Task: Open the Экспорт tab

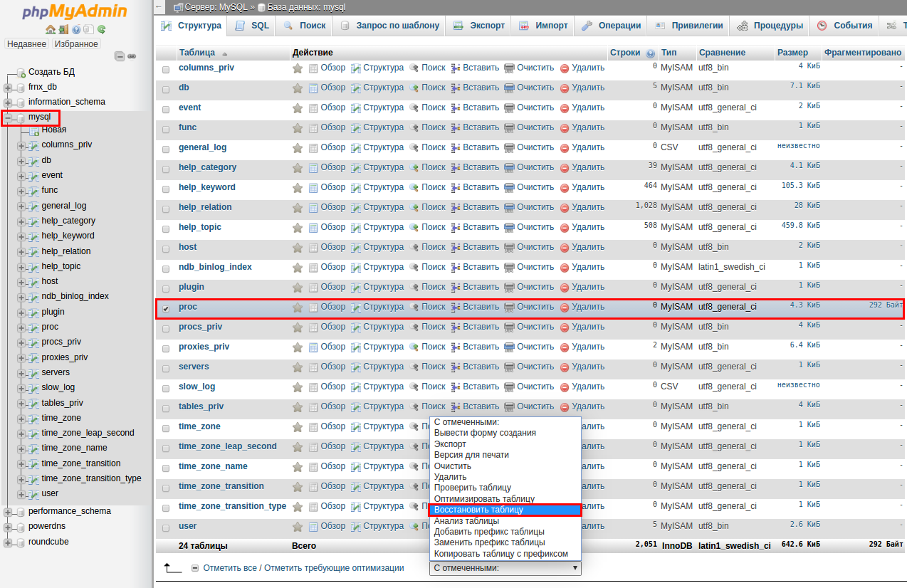Action: 479,26
